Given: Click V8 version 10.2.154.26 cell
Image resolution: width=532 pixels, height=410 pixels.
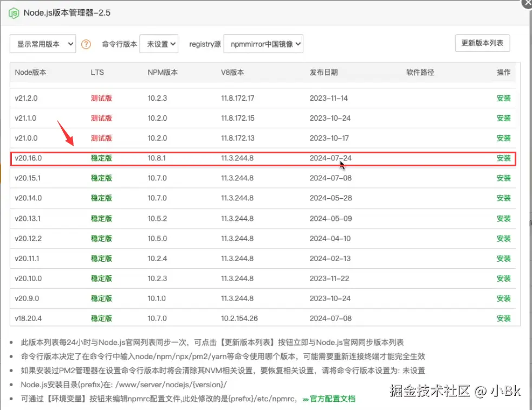Looking at the screenshot, I should (239, 318).
